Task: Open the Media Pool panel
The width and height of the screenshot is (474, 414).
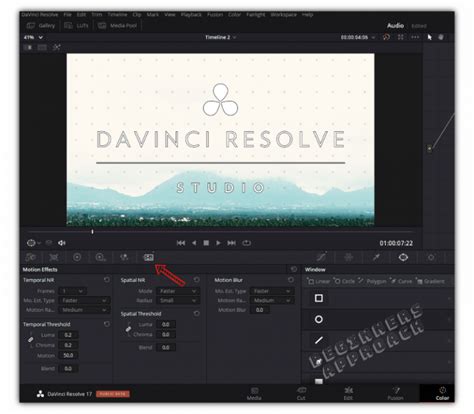Action: 117,26
